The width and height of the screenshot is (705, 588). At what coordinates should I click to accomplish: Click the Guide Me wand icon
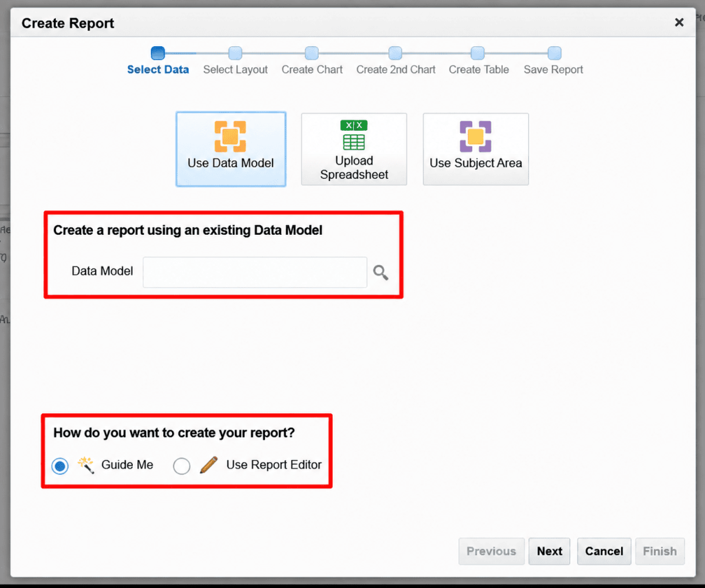pos(85,465)
